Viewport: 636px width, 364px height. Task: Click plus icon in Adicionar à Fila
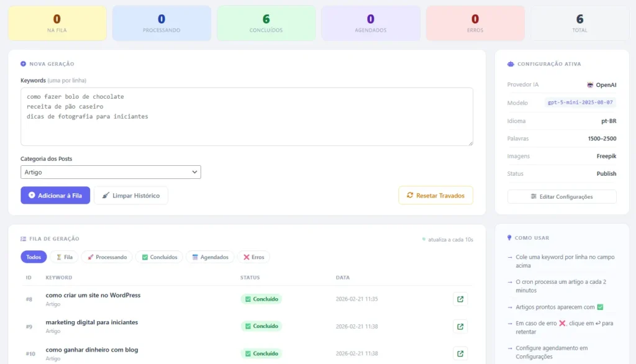pos(31,195)
